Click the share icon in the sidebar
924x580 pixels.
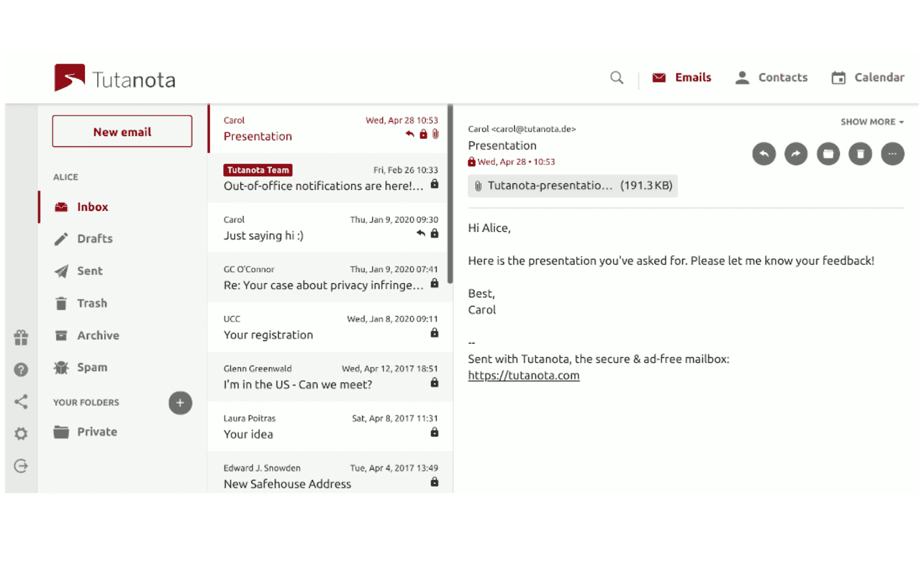(21, 402)
